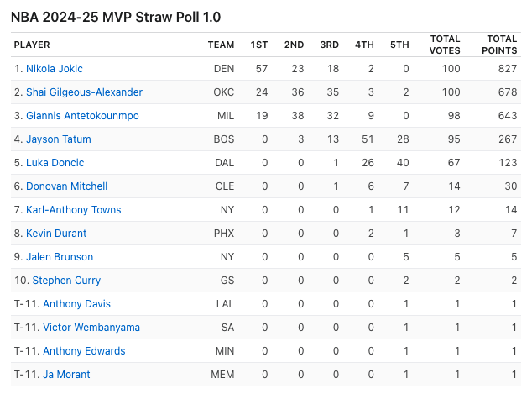Open the Anthony Davis link
This screenshot has height=394, width=532.
tap(76, 304)
